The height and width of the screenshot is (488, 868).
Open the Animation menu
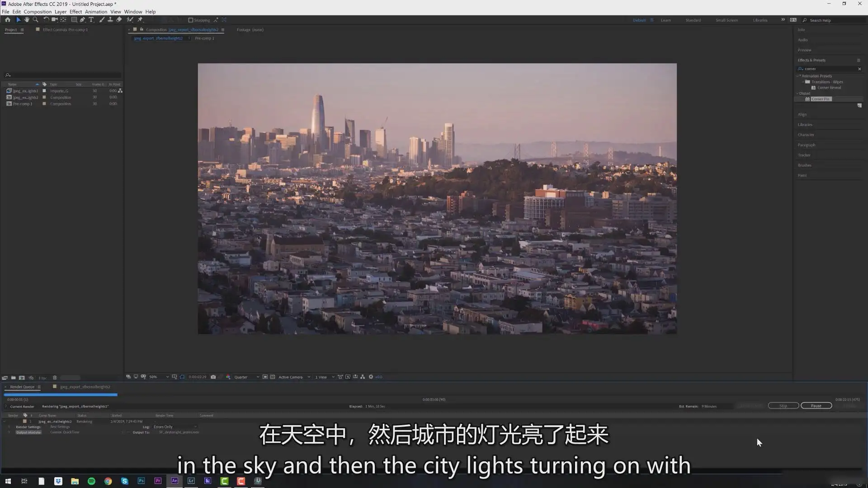(96, 12)
